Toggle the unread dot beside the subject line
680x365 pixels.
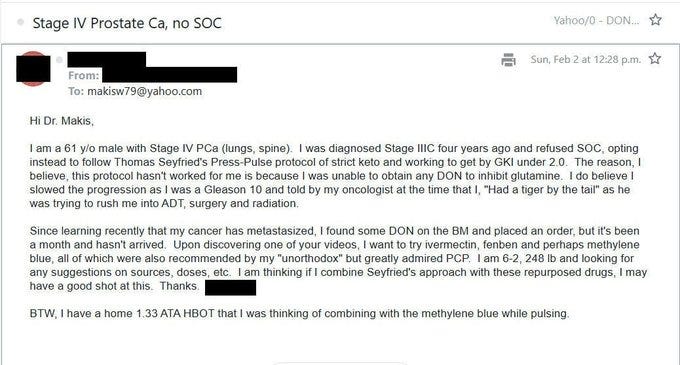20,22
